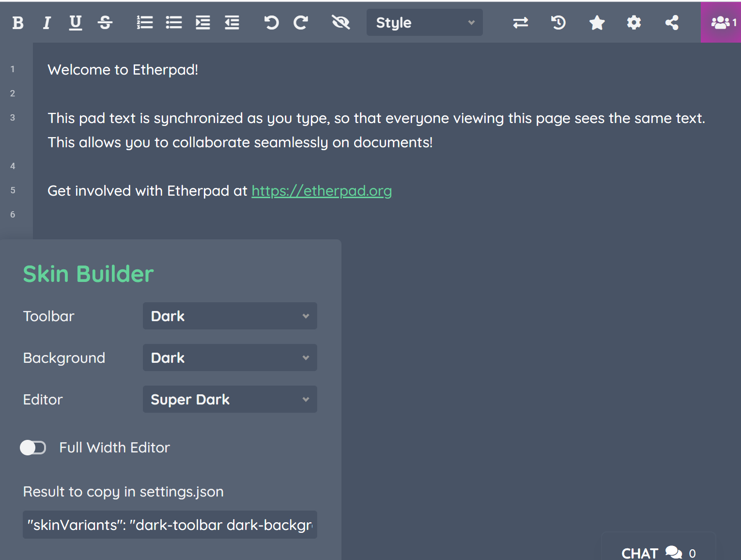Image resolution: width=741 pixels, height=560 pixels.
Task: Show the connected users panel
Action: [720, 22]
